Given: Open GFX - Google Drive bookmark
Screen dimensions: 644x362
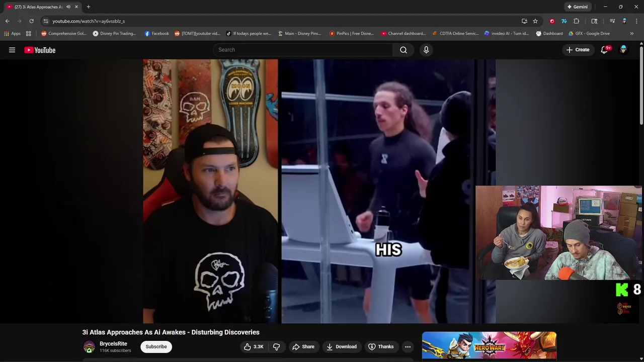Looking at the screenshot, I should (x=589, y=34).
